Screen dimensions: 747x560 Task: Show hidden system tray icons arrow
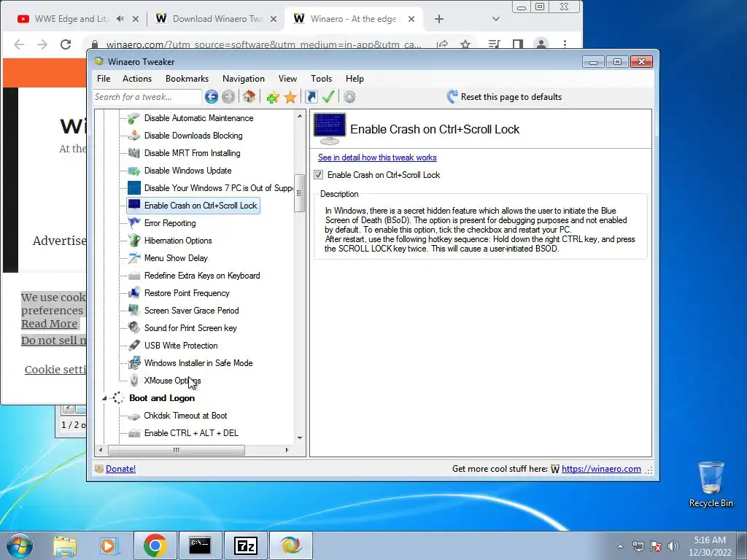coord(620,546)
